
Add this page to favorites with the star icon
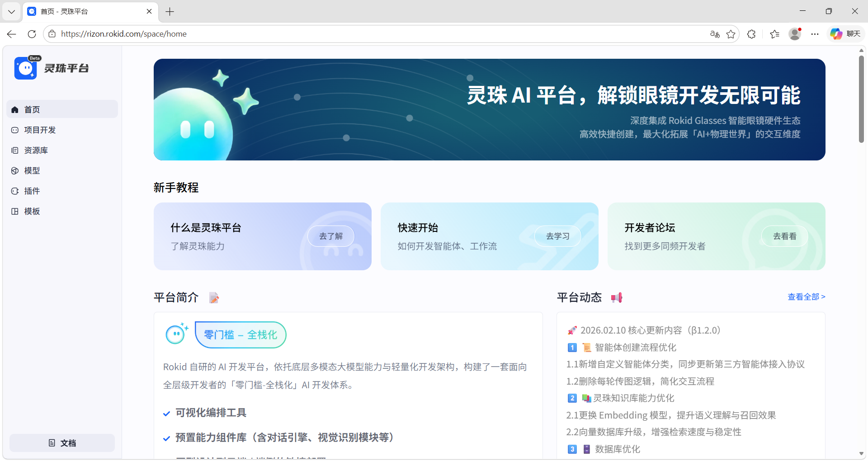coord(731,34)
